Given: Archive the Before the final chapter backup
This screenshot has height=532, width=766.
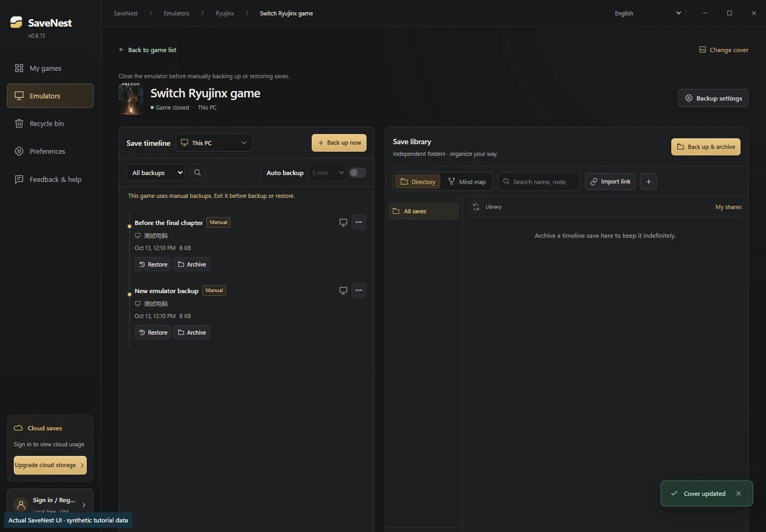Looking at the screenshot, I should click(191, 264).
